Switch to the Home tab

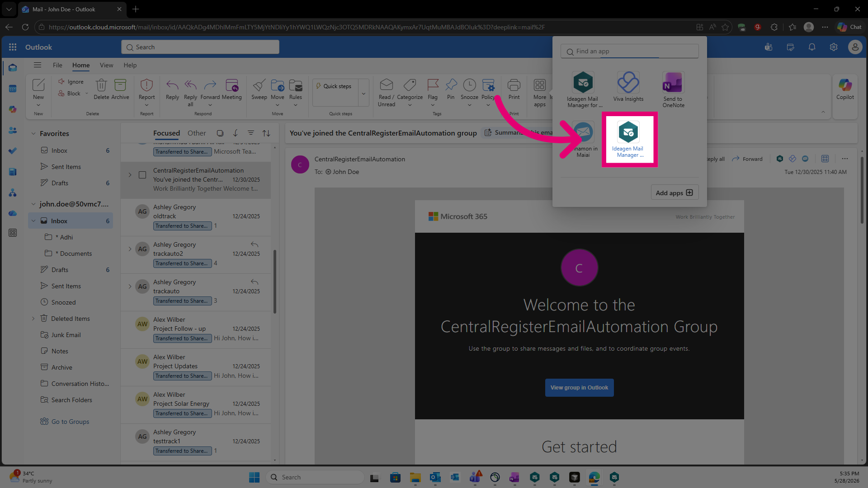[x=81, y=65]
